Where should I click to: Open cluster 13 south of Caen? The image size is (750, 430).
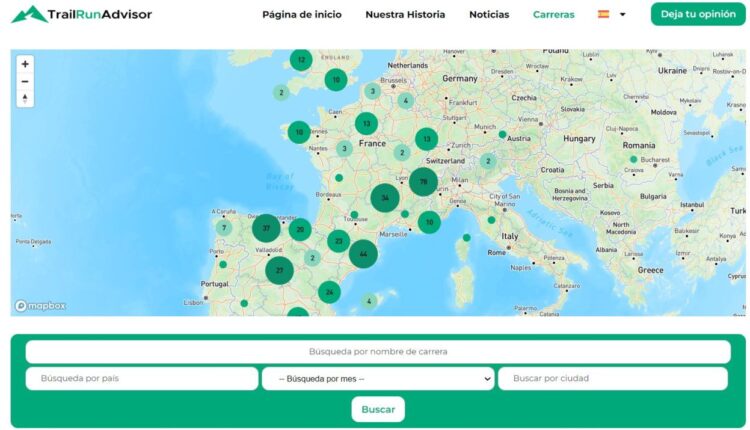point(366,123)
